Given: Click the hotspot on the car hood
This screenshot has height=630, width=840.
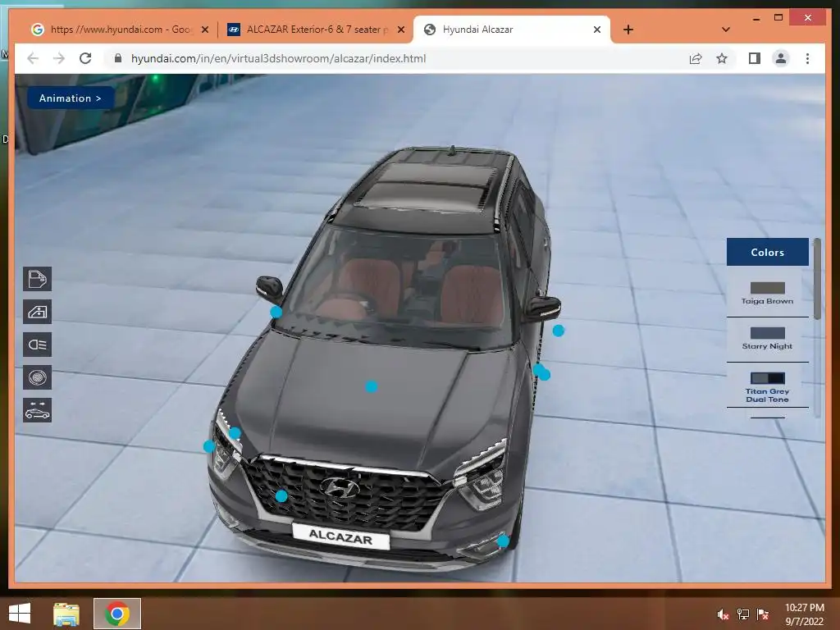Looking at the screenshot, I should coord(372,386).
